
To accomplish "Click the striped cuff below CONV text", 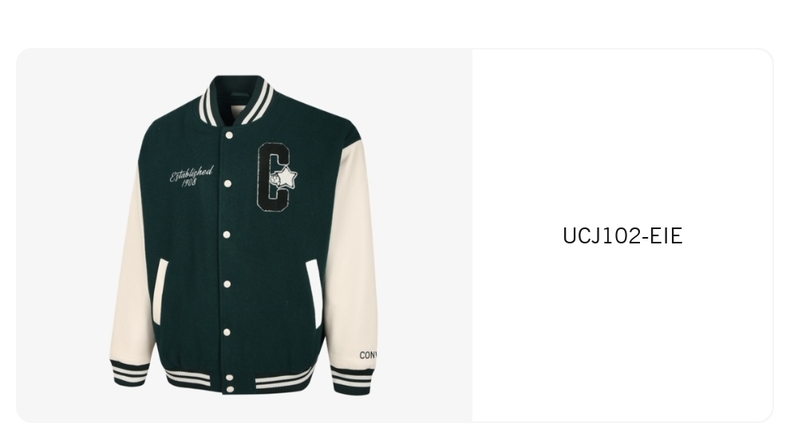I will click(352, 381).
